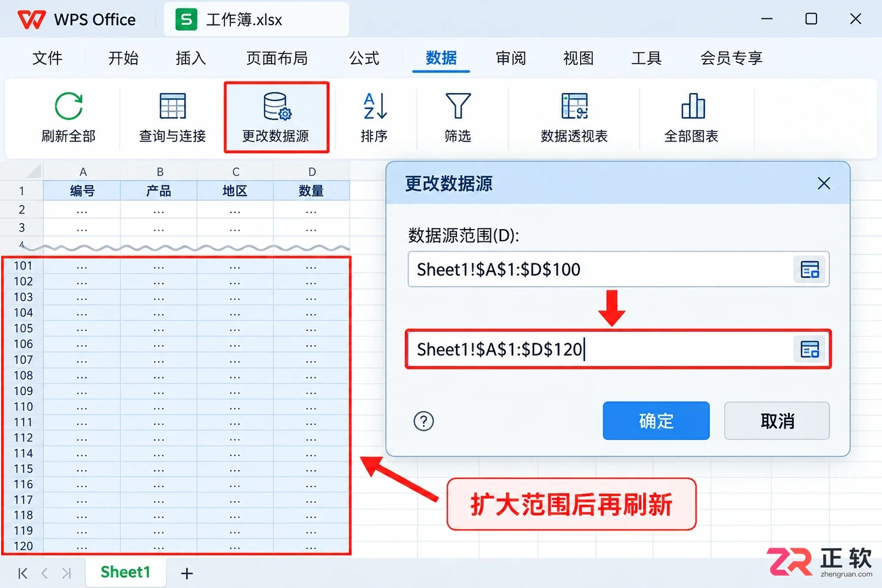Click range selector icon in Sheet1!$A$1:$D$100 field
This screenshot has width=882, height=588.
[x=810, y=269]
